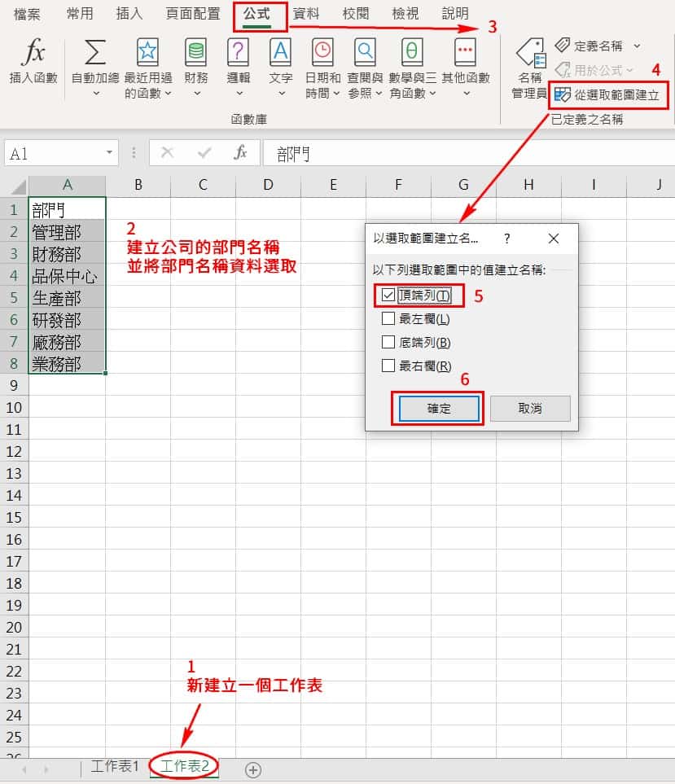Expand the Name Box dropdown arrow
Viewport: 675px width, 784px height.
(110, 153)
